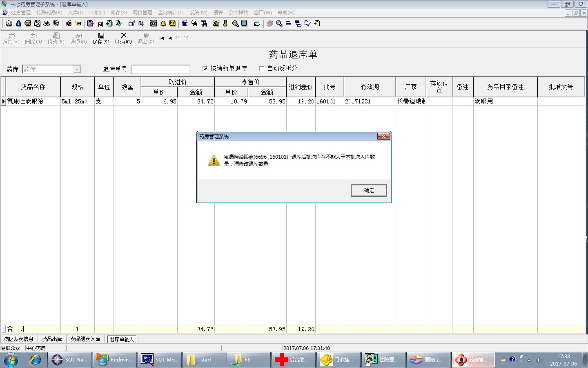Click the 药品名称 column header
This screenshot has height=368, width=588.
click(33, 87)
